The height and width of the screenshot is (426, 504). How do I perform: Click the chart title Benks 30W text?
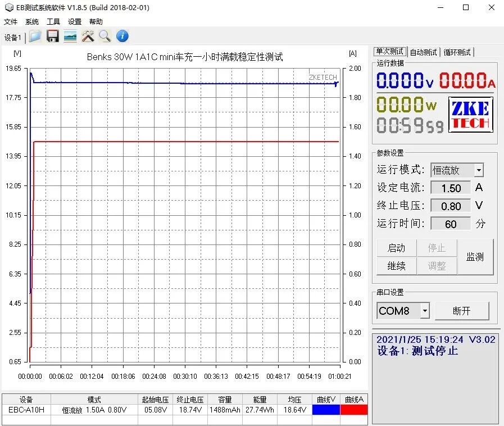click(x=185, y=57)
